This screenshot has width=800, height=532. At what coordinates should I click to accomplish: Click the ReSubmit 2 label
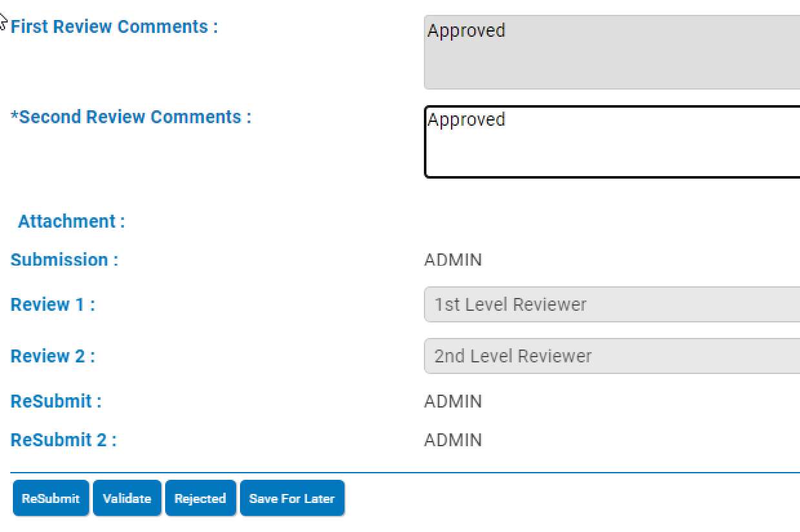[x=63, y=440]
